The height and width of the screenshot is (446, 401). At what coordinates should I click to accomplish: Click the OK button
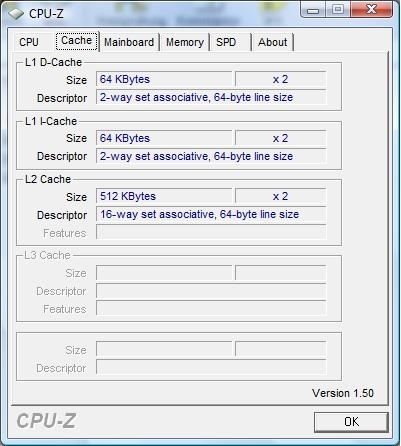[351, 422]
